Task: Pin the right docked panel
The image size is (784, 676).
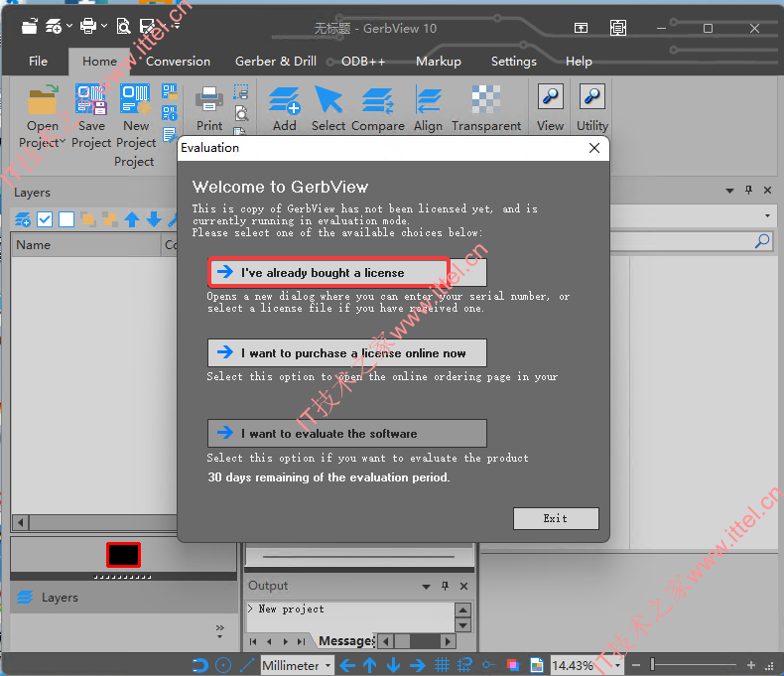Action: pyautogui.click(x=748, y=190)
